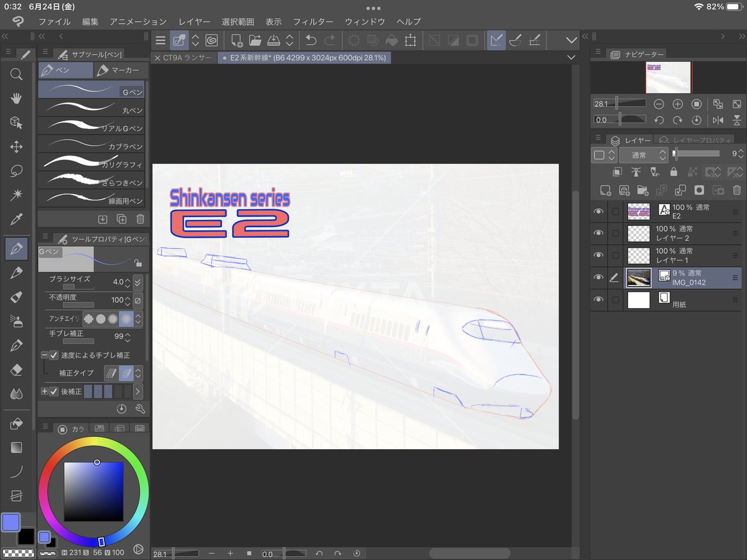Toggle the Snap to ruler icon in command bar
Viewport: 747px width, 560px height.
[496, 40]
